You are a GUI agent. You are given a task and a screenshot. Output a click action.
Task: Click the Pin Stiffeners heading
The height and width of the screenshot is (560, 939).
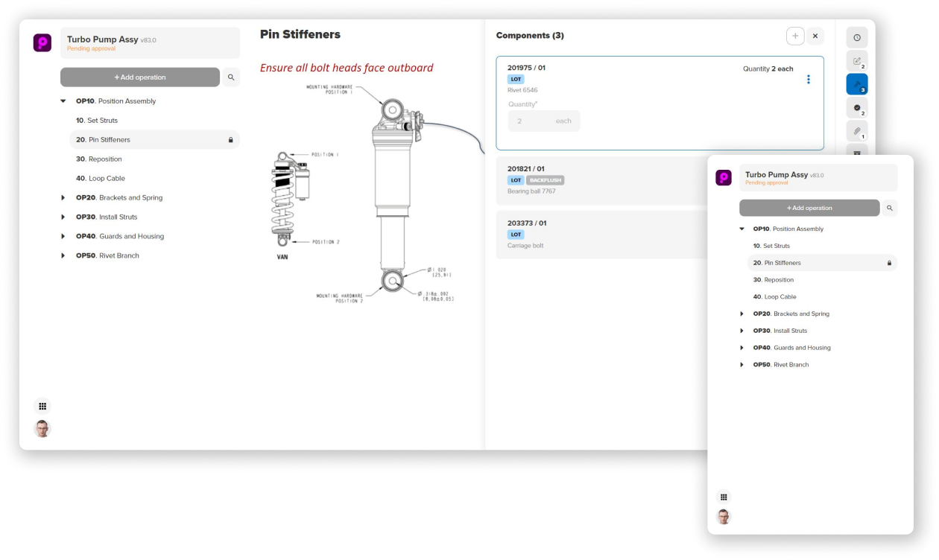300,34
